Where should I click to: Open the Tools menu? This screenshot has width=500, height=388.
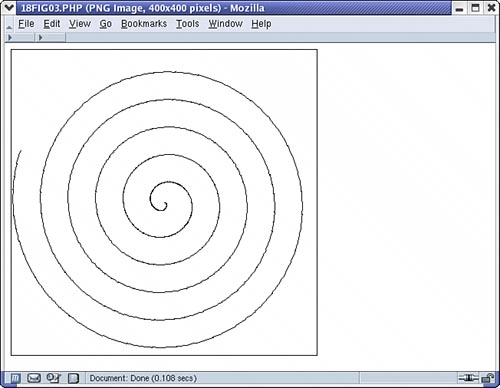(187, 24)
